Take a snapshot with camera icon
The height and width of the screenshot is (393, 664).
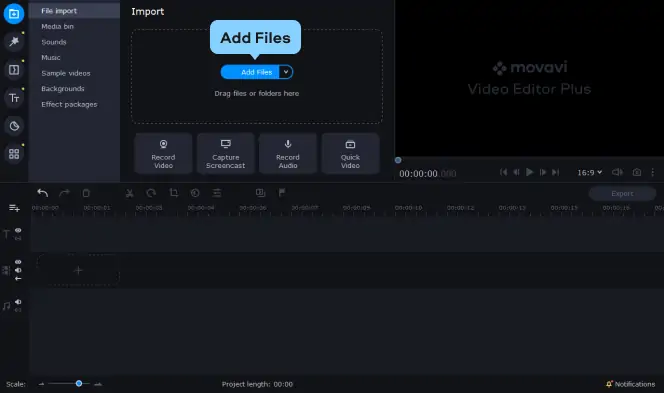tap(636, 172)
